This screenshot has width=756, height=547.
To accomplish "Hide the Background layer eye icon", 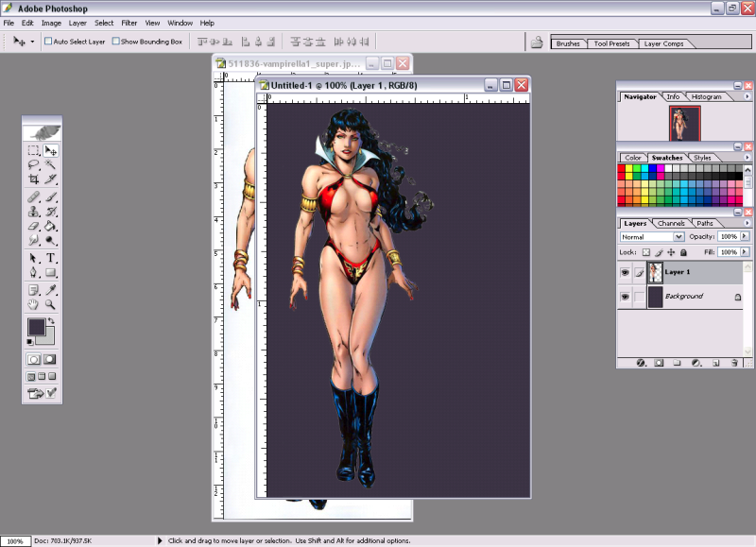I will (x=625, y=297).
